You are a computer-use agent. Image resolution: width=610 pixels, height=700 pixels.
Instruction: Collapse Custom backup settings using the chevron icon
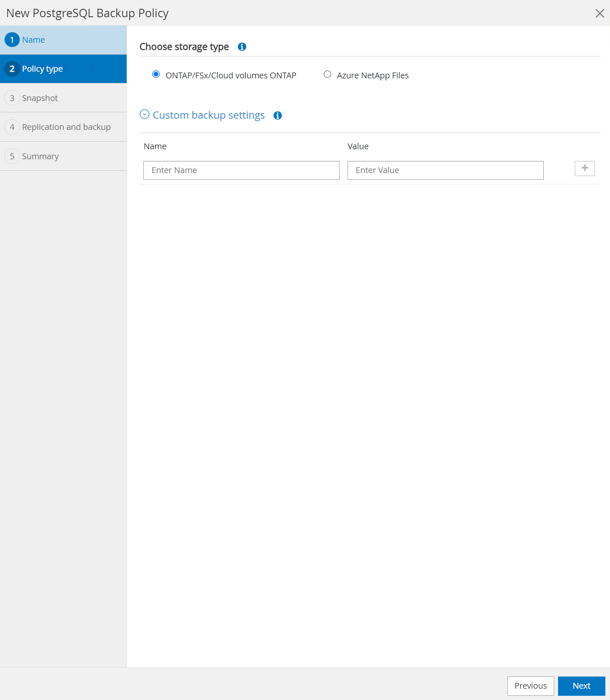tap(145, 115)
